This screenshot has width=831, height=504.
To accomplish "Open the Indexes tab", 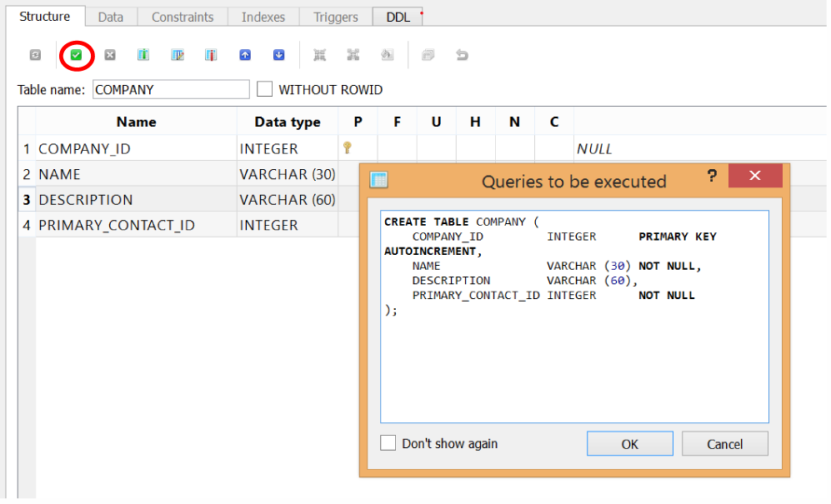I will 263,17.
